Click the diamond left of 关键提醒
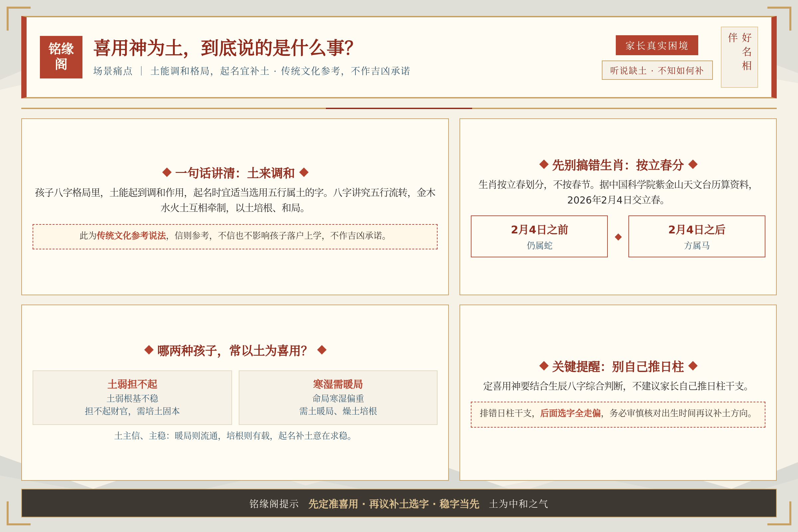 coord(544,366)
